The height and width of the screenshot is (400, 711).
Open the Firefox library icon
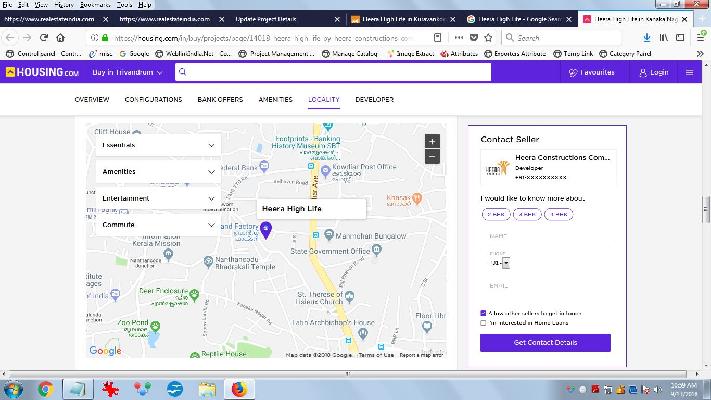tap(664, 38)
